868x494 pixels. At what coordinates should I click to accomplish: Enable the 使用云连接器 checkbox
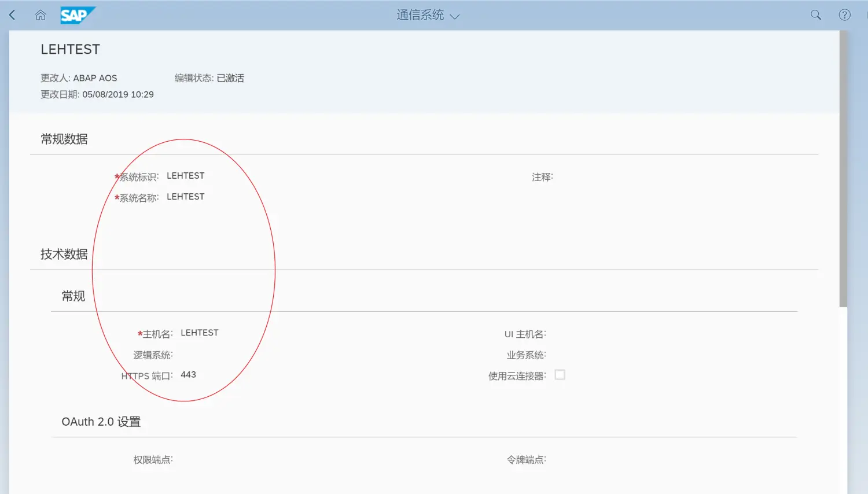click(x=560, y=374)
